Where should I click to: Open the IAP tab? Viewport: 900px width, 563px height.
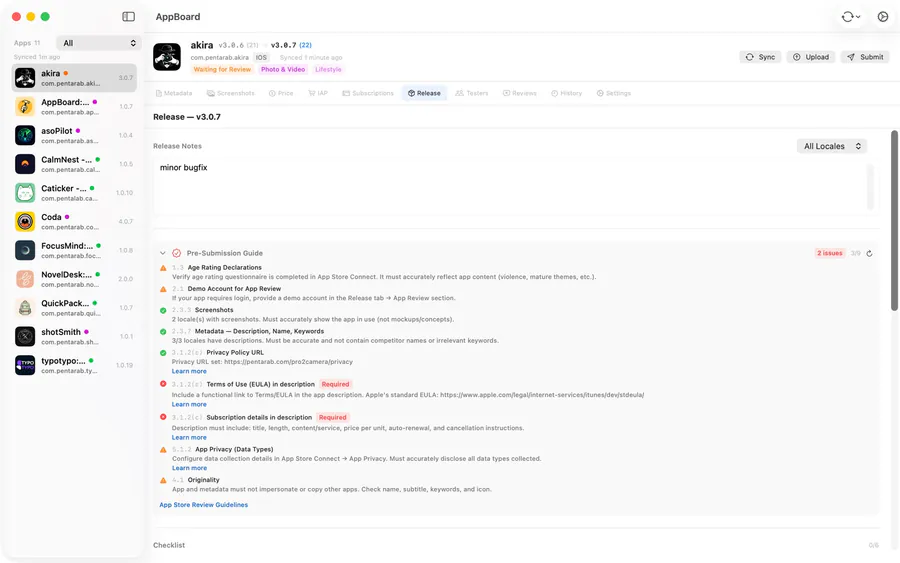[318, 93]
